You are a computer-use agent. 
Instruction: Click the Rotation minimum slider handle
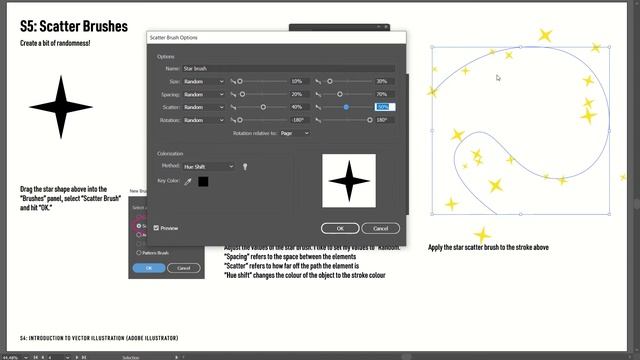[x=240, y=120]
